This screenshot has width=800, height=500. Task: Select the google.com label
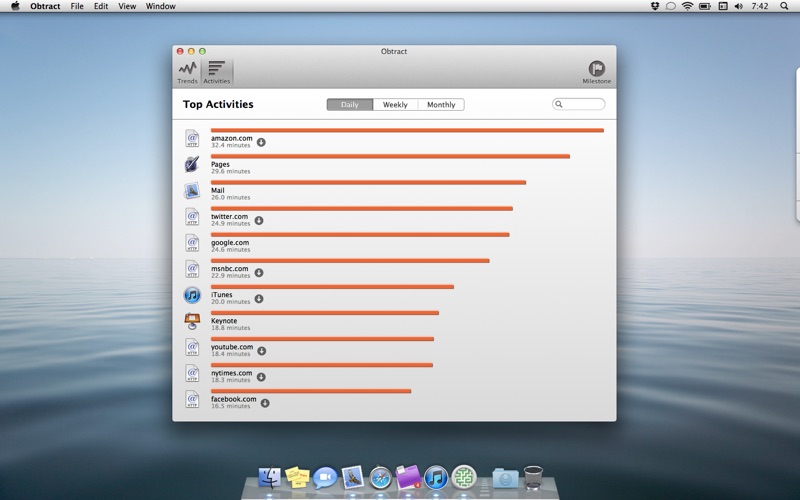230,242
